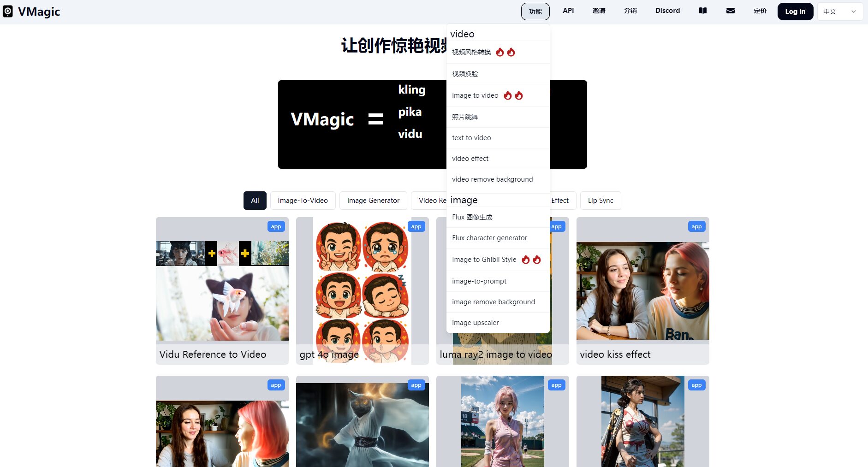The width and height of the screenshot is (868, 467).
Task: Open the language selector dropdown showing 中文
Action: 840,12
